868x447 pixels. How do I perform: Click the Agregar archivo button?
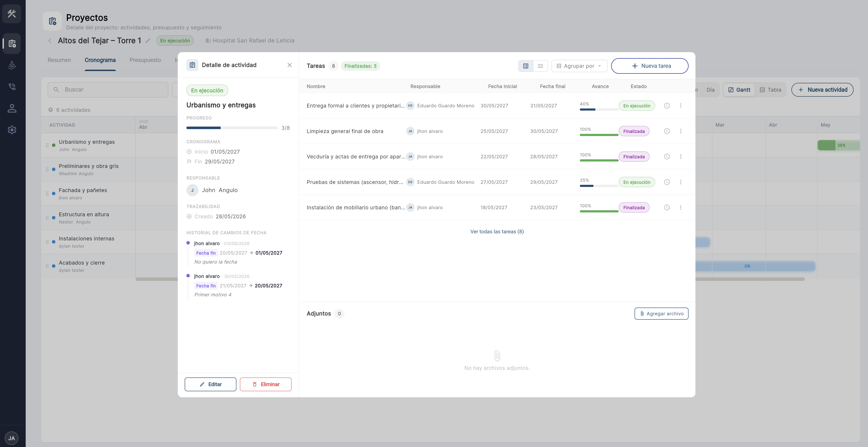click(661, 314)
